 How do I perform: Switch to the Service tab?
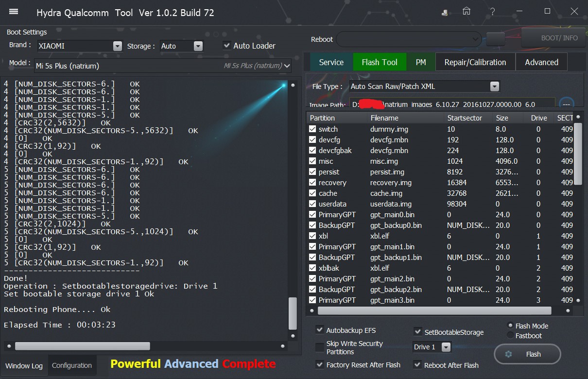click(x=331, y=62)
